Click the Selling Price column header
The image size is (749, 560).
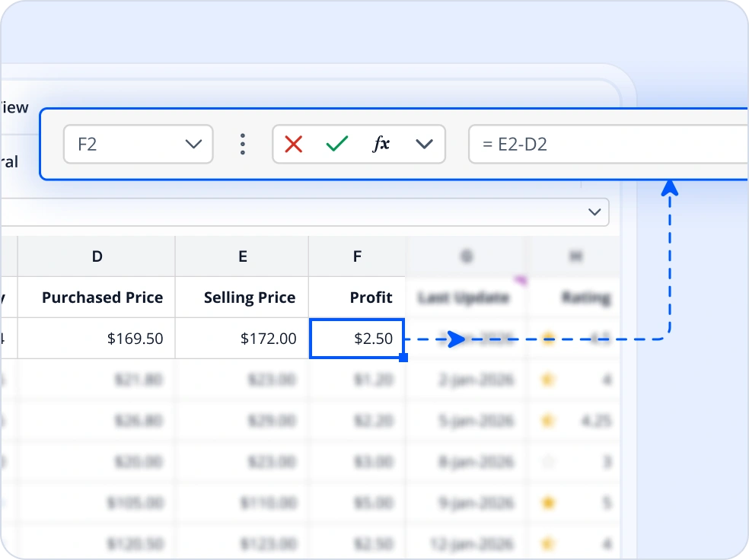[x=249, y=297]
